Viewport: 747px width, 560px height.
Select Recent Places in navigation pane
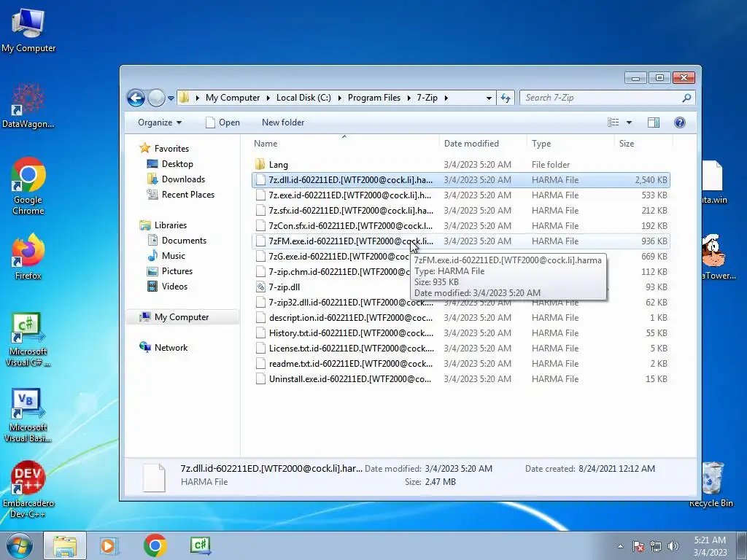click(x=181, y=194)
